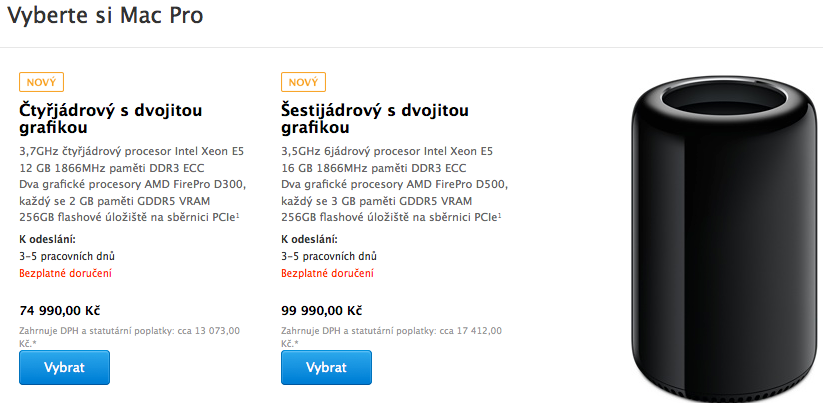Open the Šestijádrový s dvojitou grafikou title

(x=375, y=119)
